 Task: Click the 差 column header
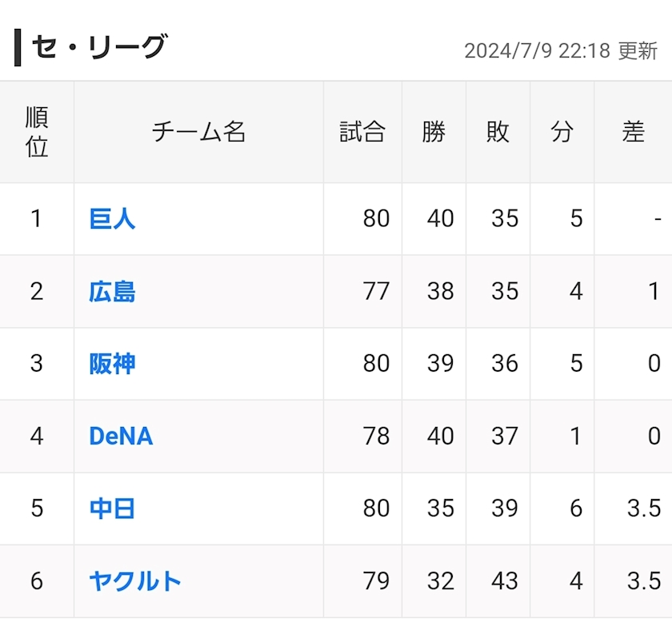point(633,132)
